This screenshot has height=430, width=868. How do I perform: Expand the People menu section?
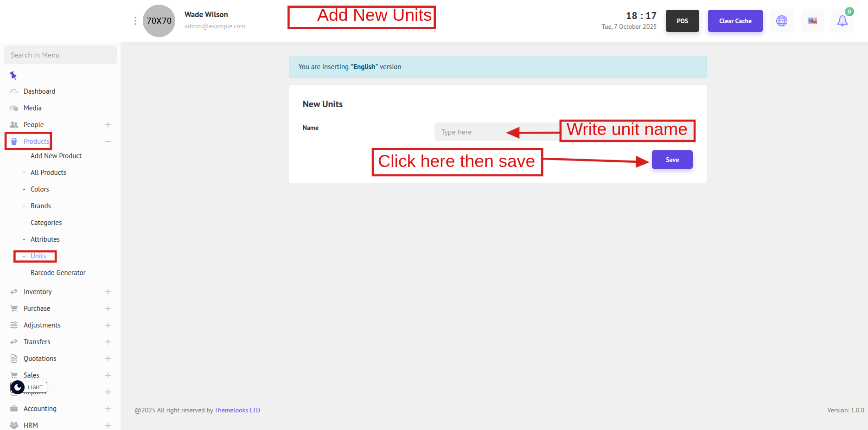coord(108,125)
